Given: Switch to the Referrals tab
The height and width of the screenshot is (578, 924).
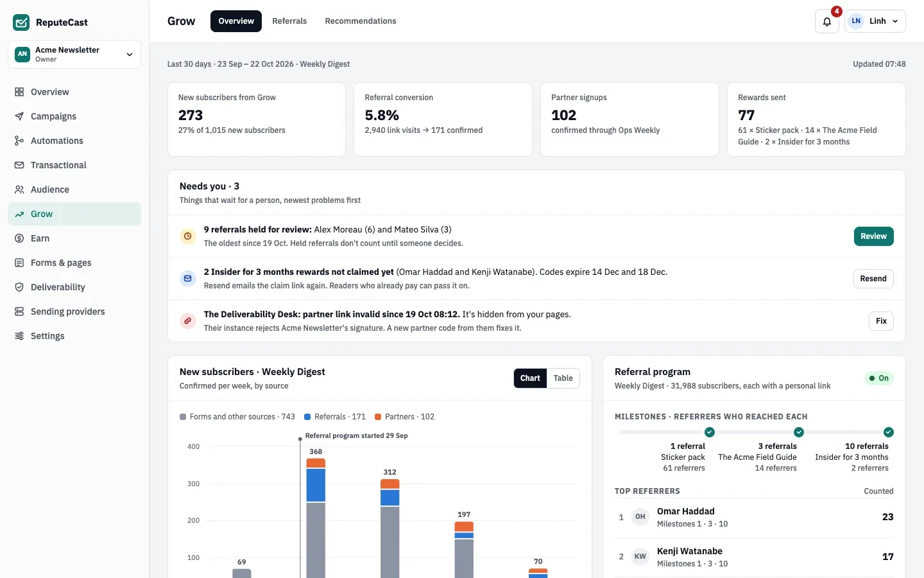Looking at the screenshot, I should click(289, 21).
